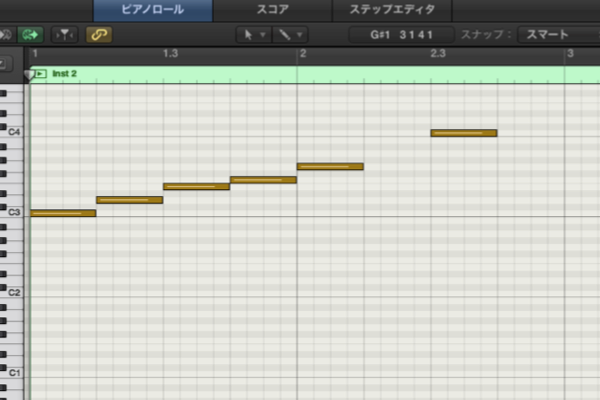Select the Inst 2 region header
Image resolution: width=600 pixels, height=400 pixels.
point(315,74)
